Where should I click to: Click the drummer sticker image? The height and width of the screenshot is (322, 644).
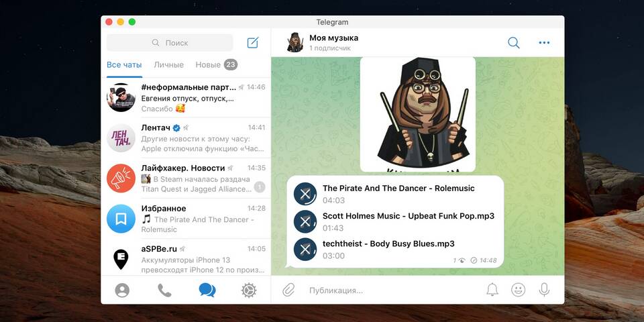coord(418,114)
